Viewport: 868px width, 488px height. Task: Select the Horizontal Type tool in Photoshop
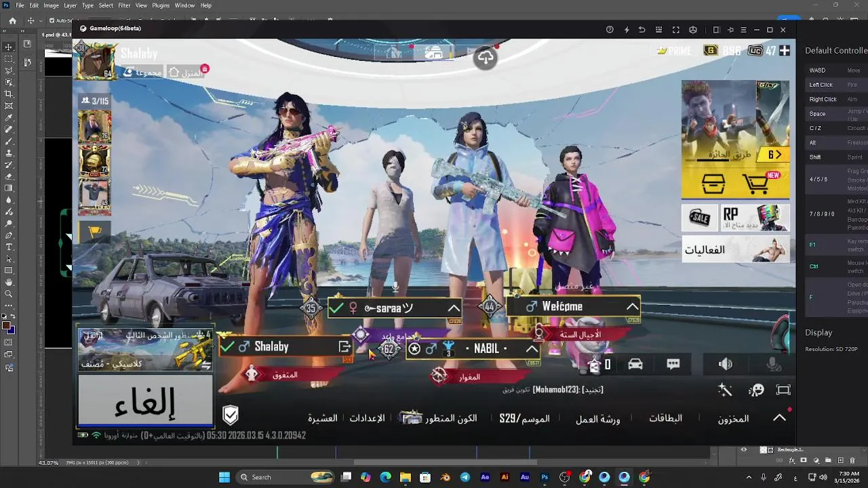[9, 247]
